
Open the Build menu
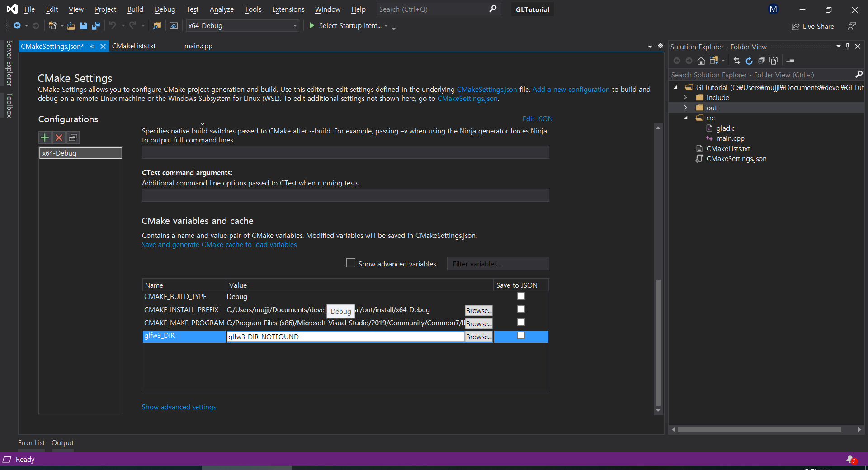click(135, 9)
